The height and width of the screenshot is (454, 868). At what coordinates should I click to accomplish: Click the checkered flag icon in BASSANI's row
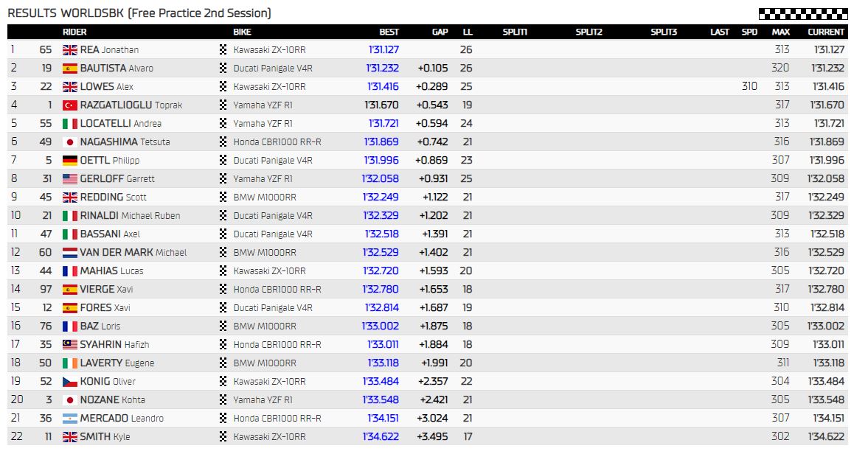tap(223, 234)
